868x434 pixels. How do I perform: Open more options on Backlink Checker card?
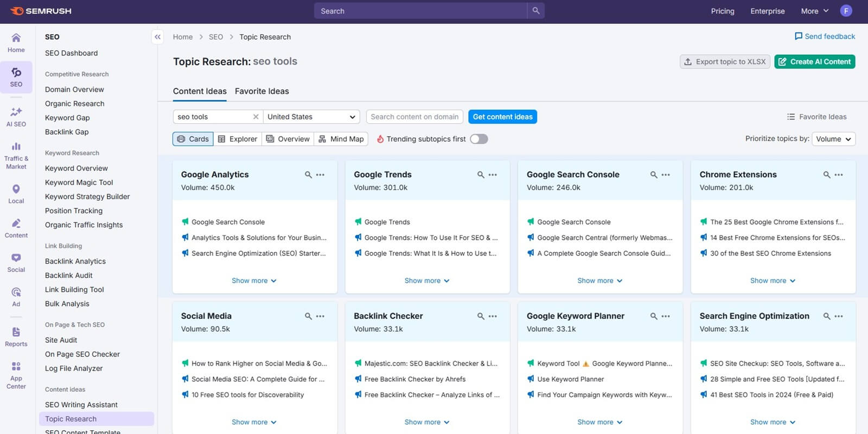(493, 316)
